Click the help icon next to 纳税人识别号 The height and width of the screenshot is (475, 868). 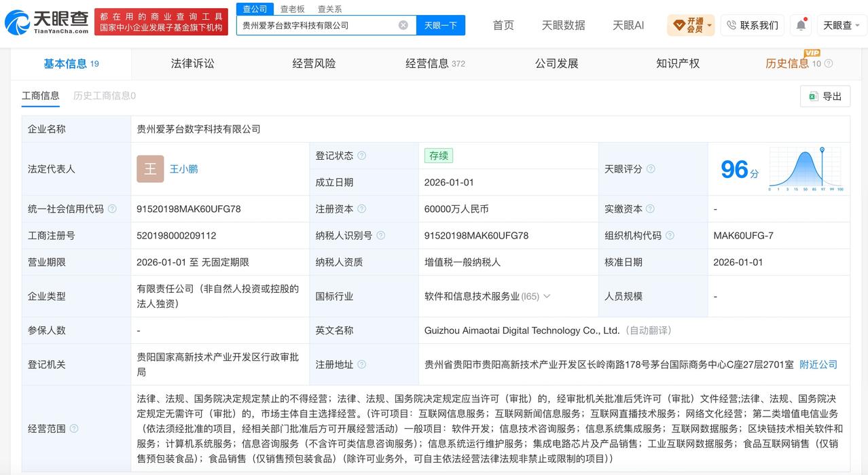point(381,235)
